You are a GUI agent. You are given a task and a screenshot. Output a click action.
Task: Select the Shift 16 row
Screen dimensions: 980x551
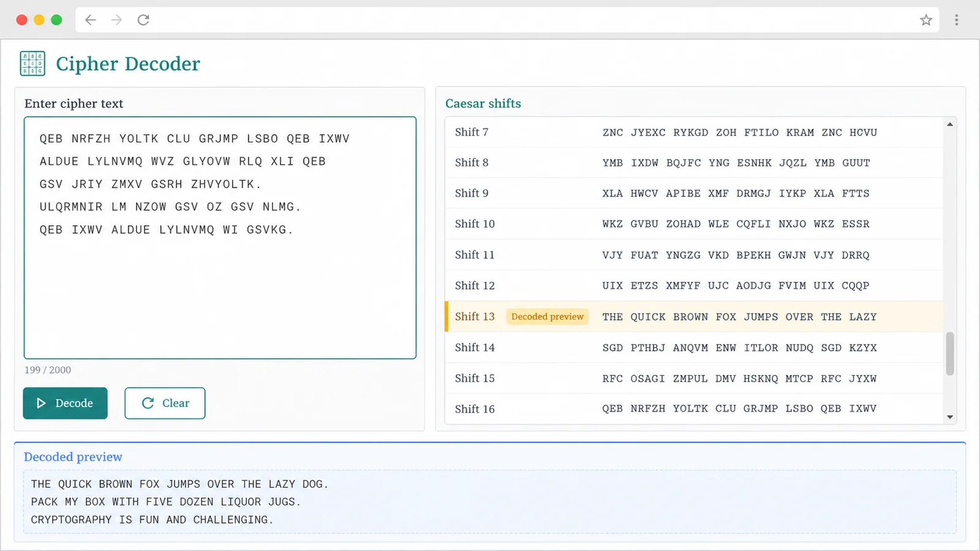(x=694, y=408)
